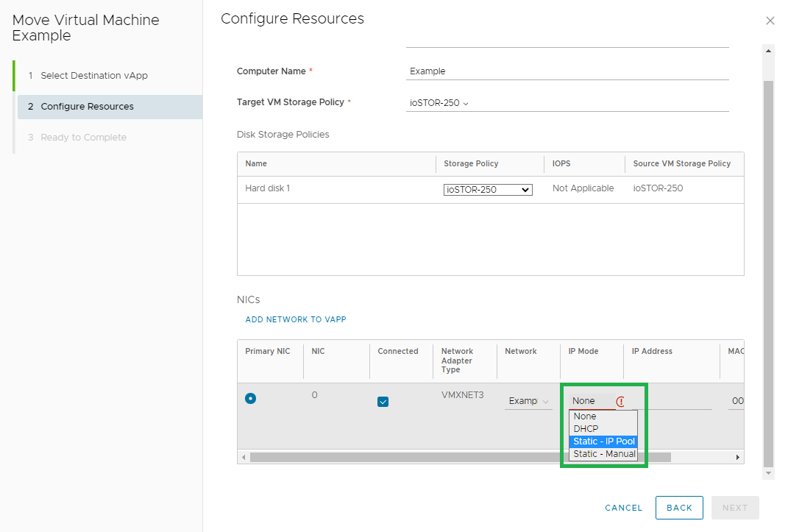The image size is (788, 532).
Task: Click the NEXT button
Action: click(x=735, y=508)
